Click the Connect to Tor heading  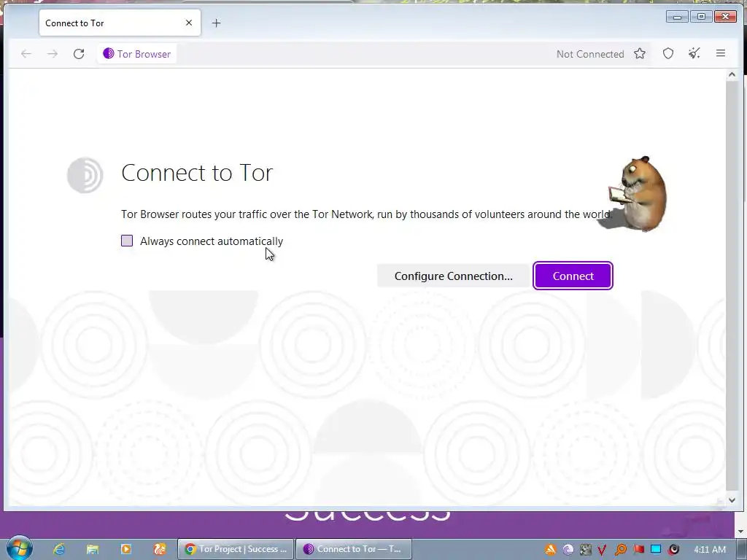[x=197, y=172]
